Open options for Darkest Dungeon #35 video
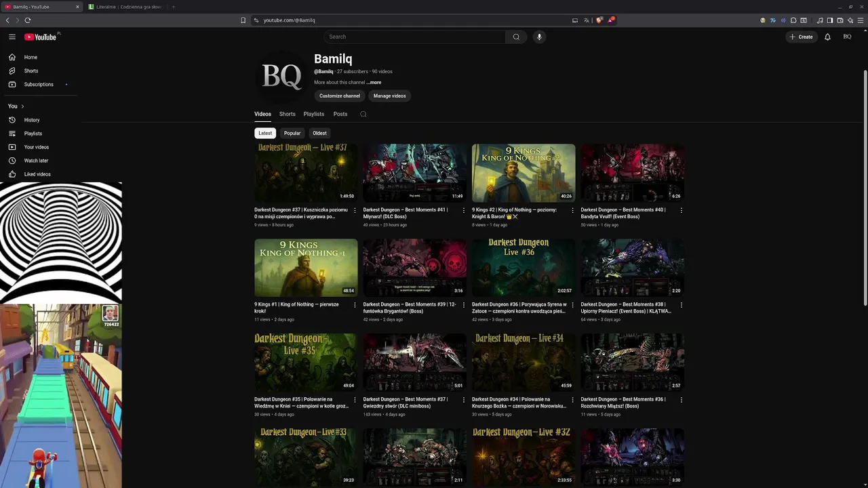This screenshot has height=488, width=868. tap(355, 400)
